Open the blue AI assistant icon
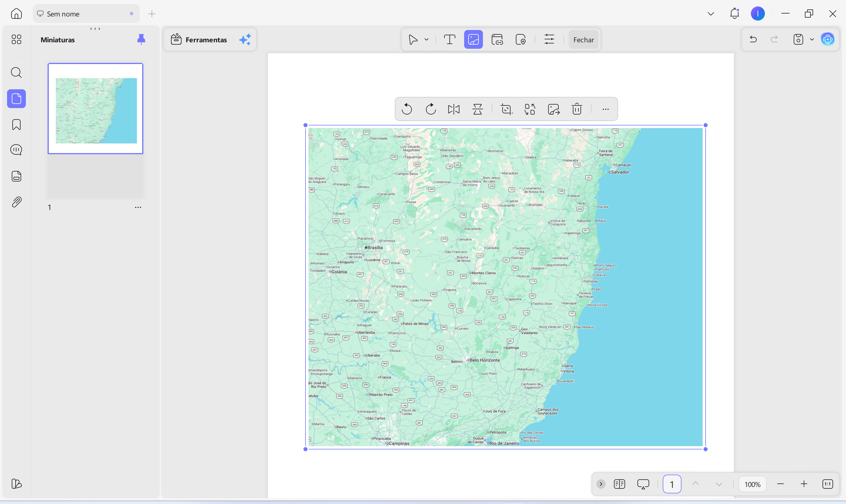The height and width of the screenshot is (504, 846). pos(828,39)
